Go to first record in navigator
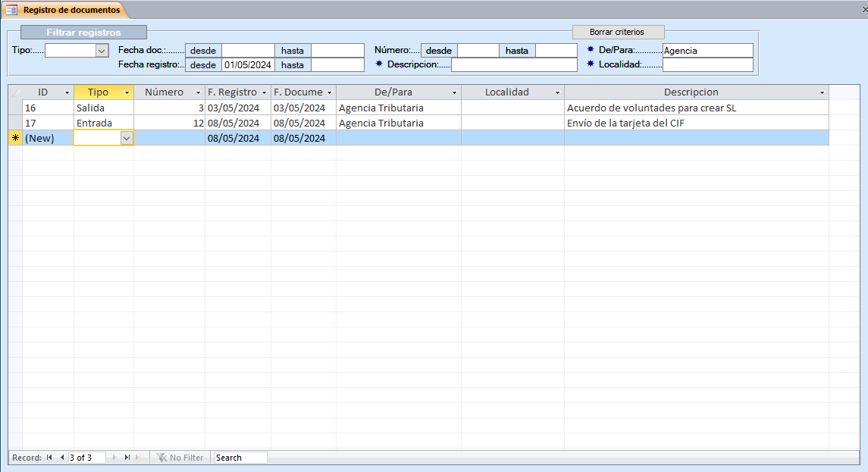 click(49, 458)
